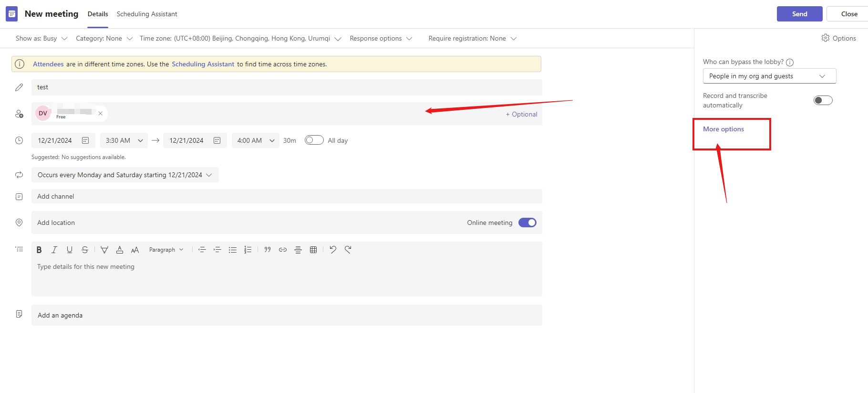Remove attendee DV from the invite

(x=100, y=113)
